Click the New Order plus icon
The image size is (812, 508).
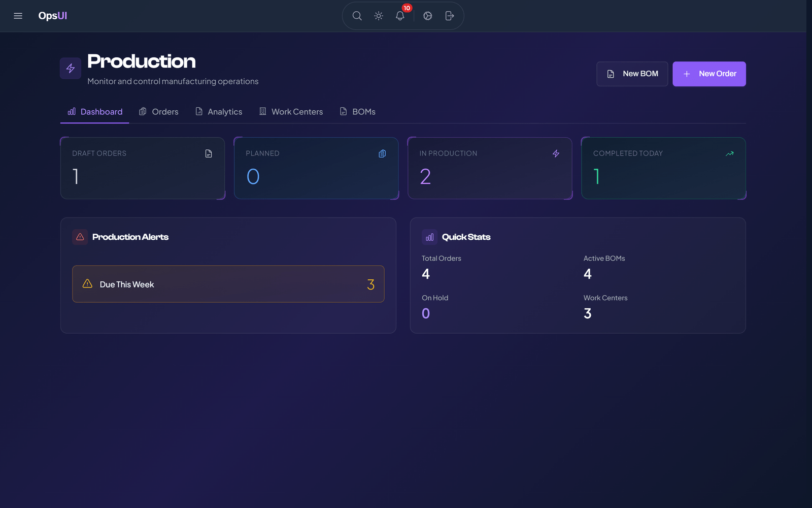[687, 74]
